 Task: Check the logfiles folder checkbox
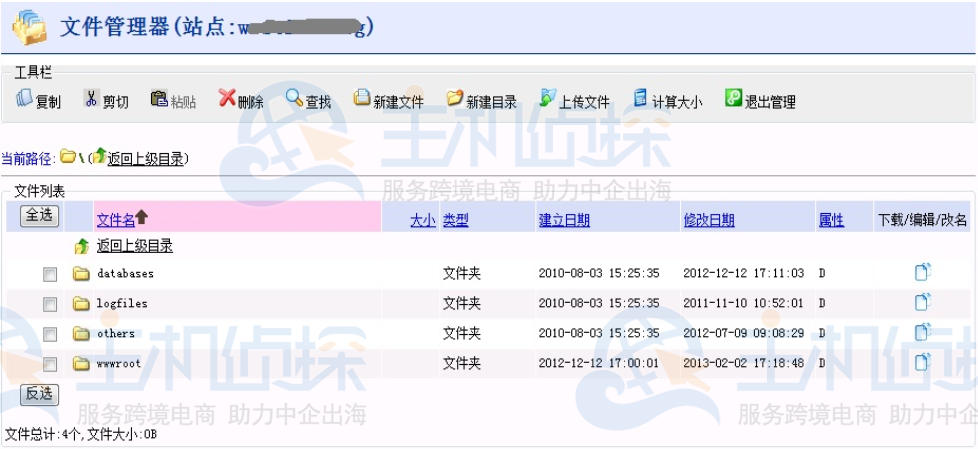50,304
